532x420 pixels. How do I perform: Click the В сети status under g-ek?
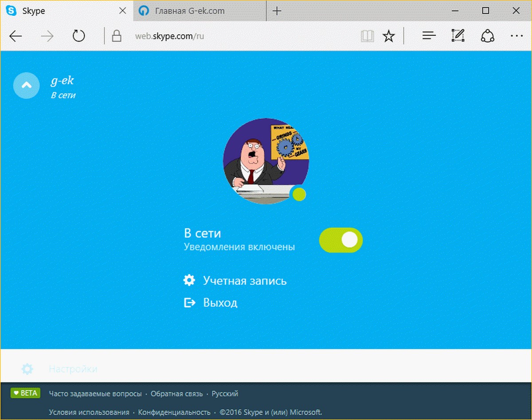point(63,95)
